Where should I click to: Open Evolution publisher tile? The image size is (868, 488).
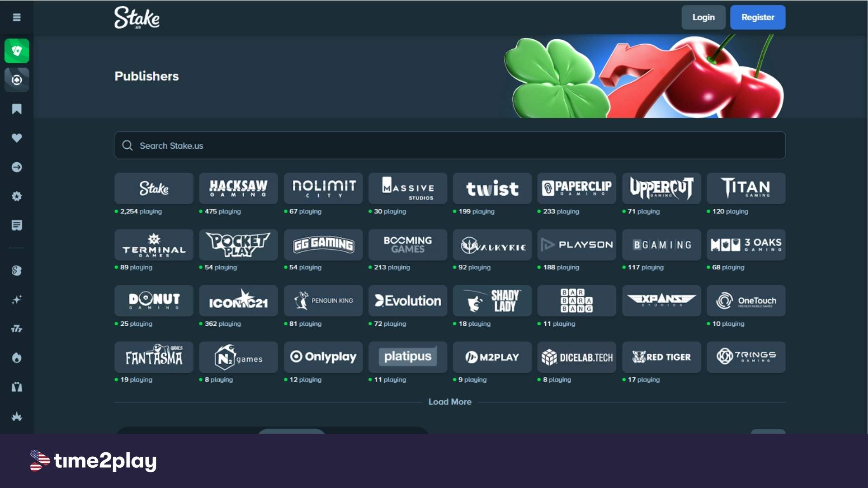(x=408, y=300)
